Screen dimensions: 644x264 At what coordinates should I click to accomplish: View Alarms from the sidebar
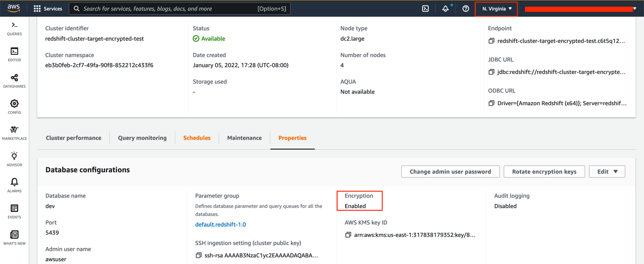click(x=14, y=185)
